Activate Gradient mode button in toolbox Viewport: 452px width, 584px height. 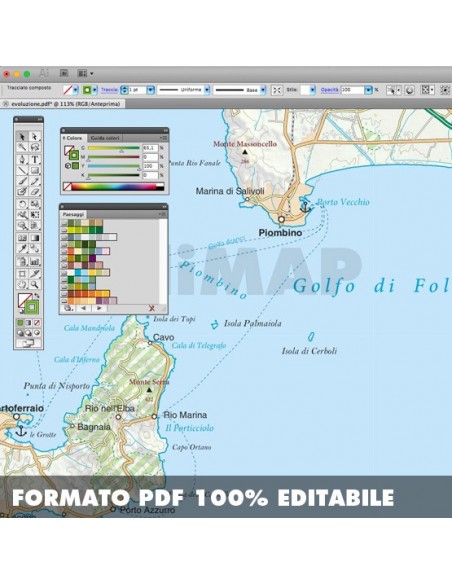[28, 323]
